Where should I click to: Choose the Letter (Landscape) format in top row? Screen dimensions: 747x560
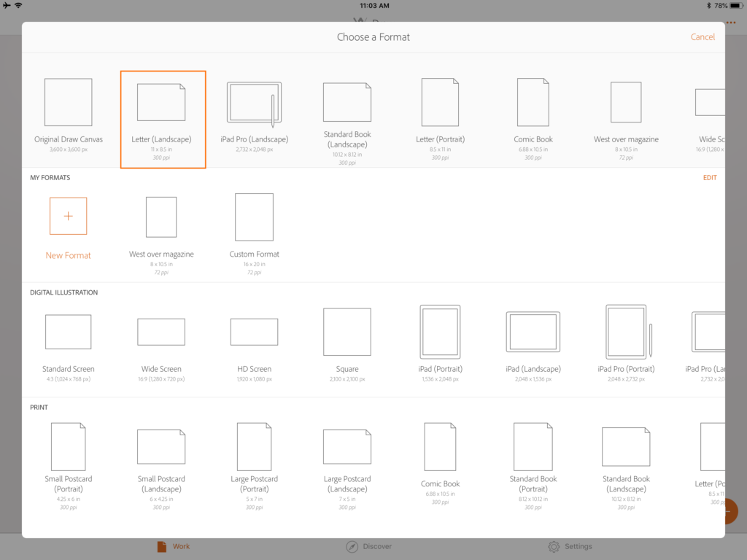click(163, 120)
